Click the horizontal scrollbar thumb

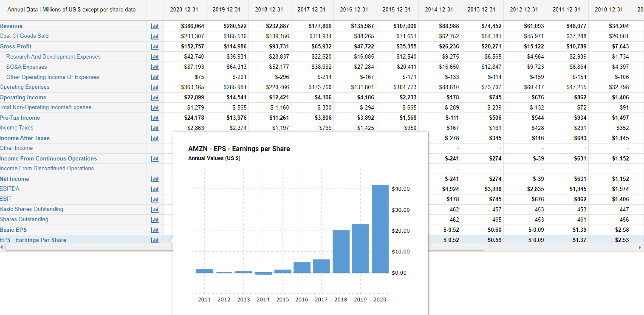[x=245, y=247]
